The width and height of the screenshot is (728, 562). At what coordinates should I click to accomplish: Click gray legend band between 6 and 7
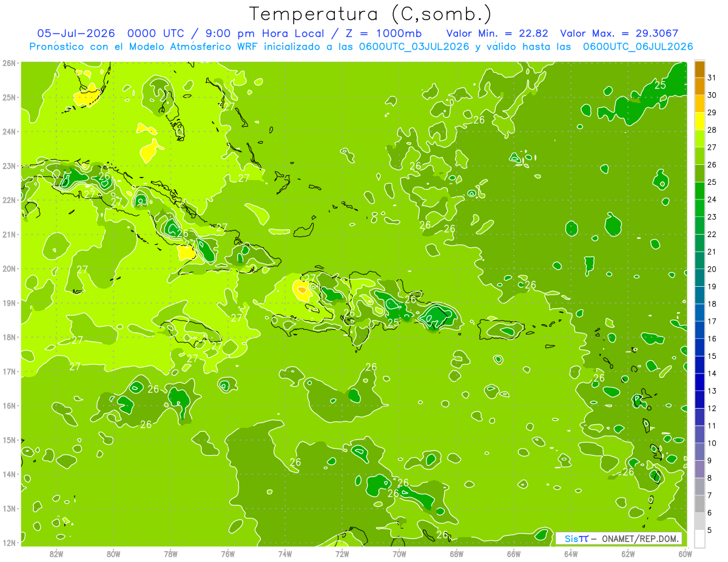(699, 504)
